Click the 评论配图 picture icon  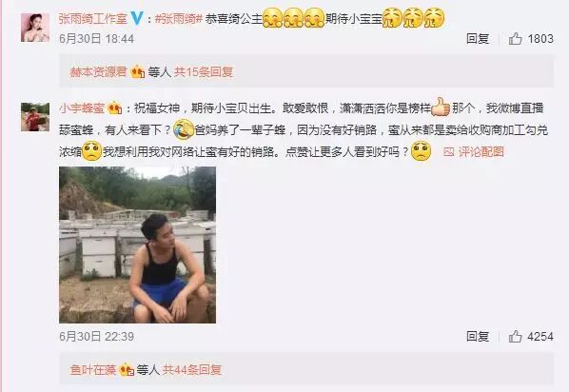click(x=448, y=151)
